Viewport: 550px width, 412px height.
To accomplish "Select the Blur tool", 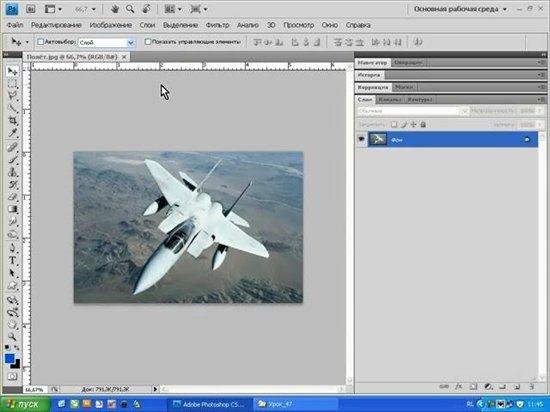I will 12,221.
